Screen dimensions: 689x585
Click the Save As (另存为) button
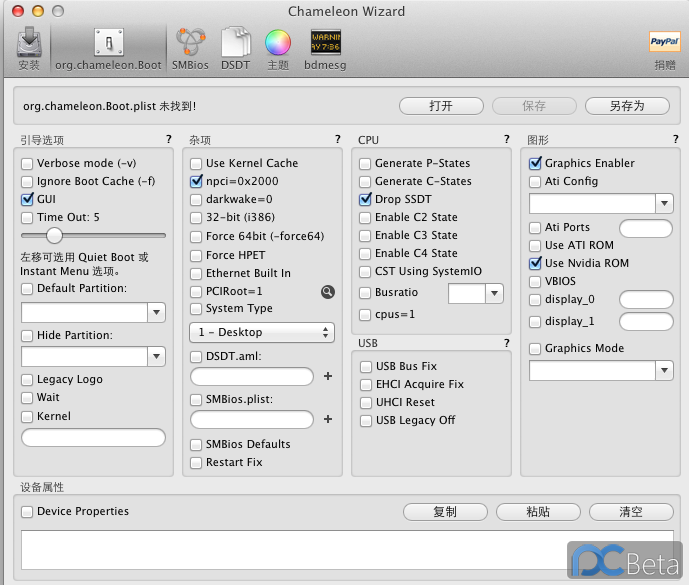click(x=627, y=106)
